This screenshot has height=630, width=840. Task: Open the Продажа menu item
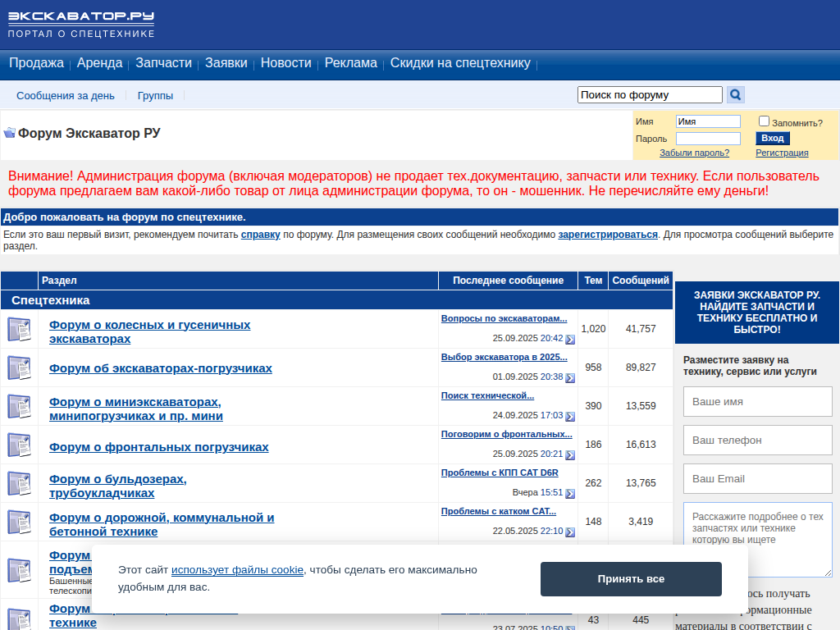36,63
